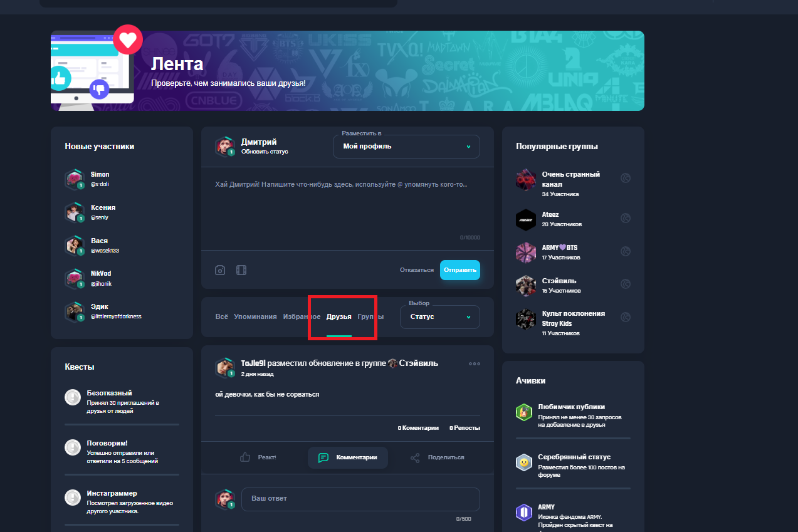Open the three-dots post options menu
Screen dimensions: 798x532
(x=474, y=363)
